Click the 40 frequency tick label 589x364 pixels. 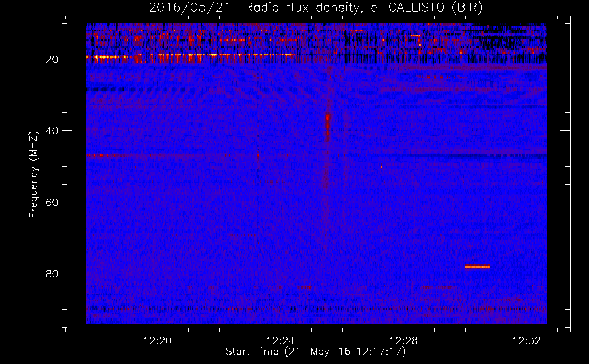tap(52, 131)
